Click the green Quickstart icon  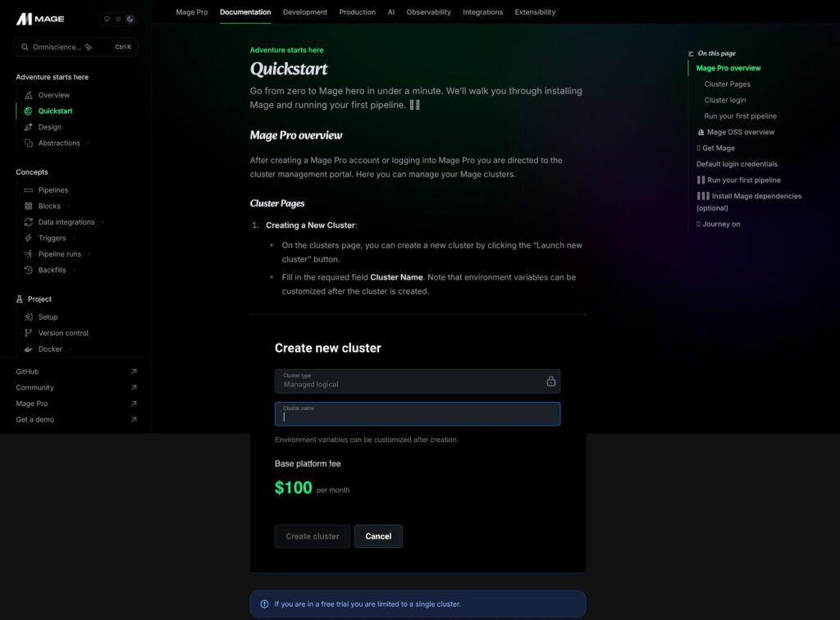click(29, 111)
